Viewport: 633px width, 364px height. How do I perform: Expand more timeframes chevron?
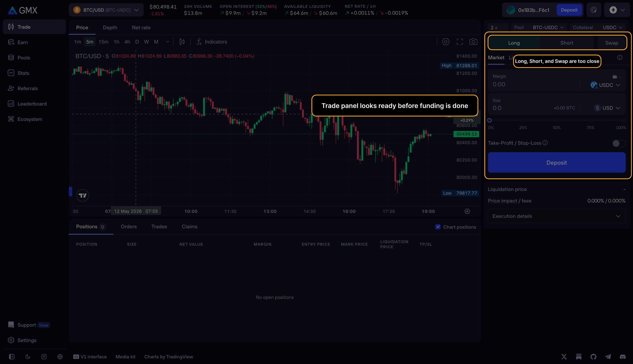(x=167, y=42)
